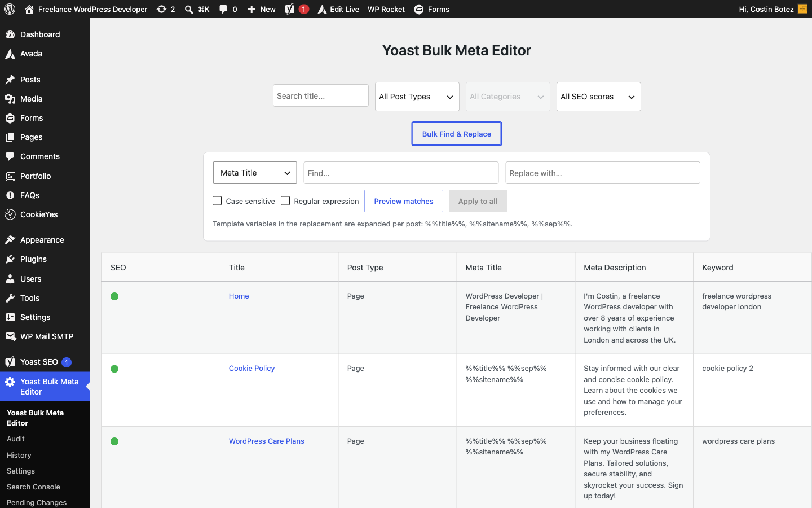Viewport: 812px width, 508px height.
Task: Click the Replace with text field
Action: [x=603, y=173]
